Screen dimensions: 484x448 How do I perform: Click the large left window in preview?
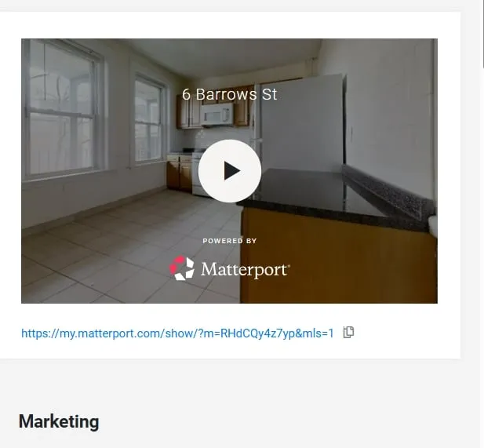[x=64, y=108]
